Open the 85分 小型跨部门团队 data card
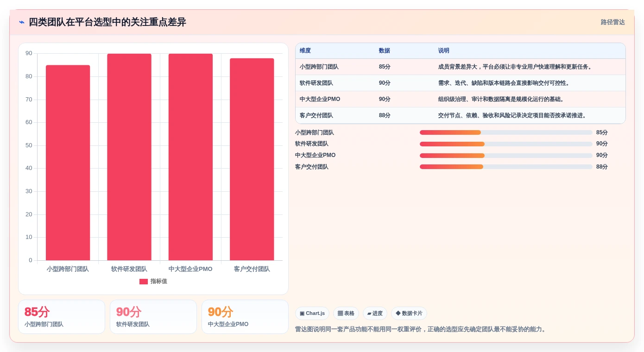Screen dimensions: 644x352 click(x=62, y=317)
